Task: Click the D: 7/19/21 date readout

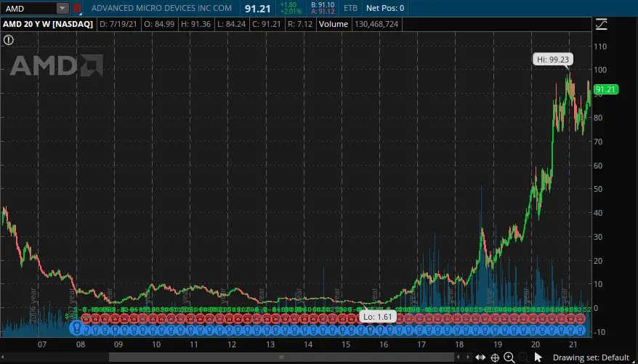Action: (x=118, y=24)
